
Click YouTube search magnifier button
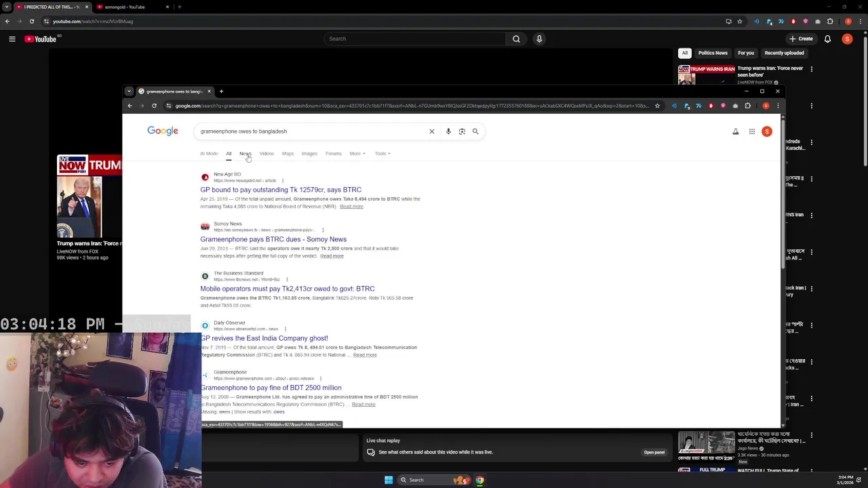coord(516,39)
